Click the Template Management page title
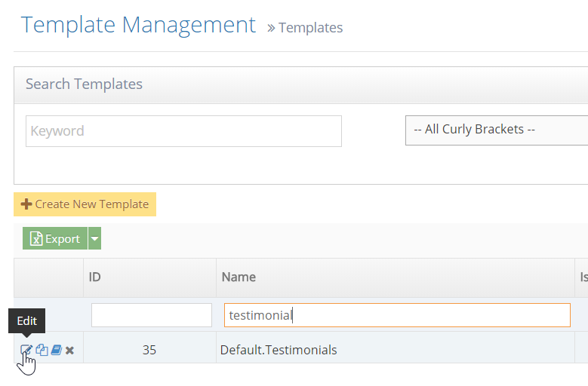588x386 pixels. pyautogui.click(x=139, y=25)
